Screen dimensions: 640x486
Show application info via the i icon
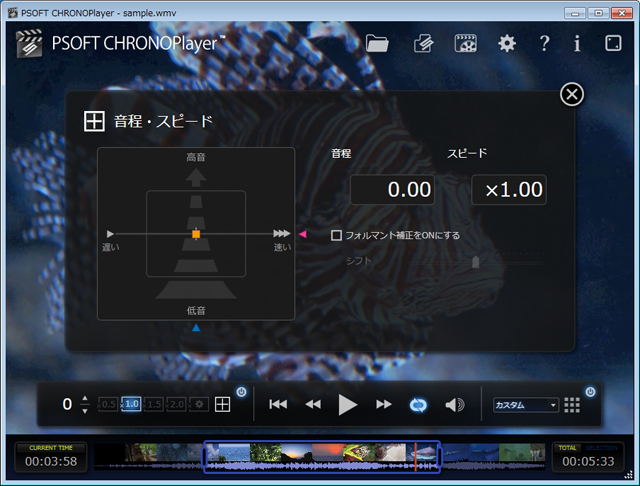pyautogui.click(x=577, y=43)
